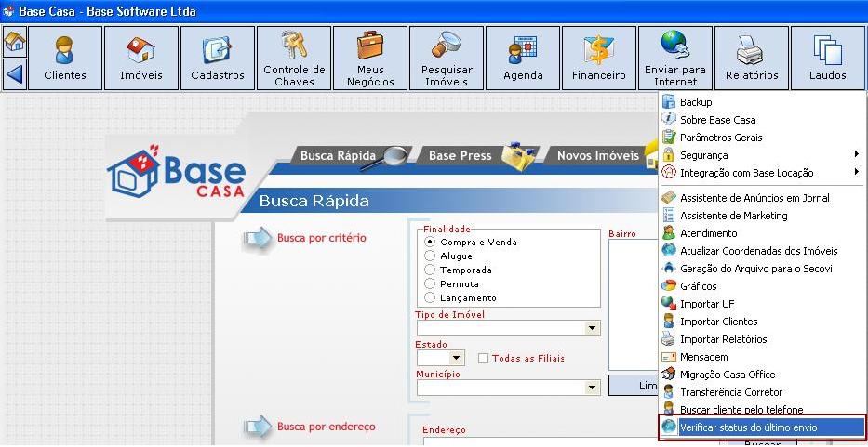The height and width of the screenshot is (447, 868).
Task: Switch to the Base Press tab
Action: point(475,156)
